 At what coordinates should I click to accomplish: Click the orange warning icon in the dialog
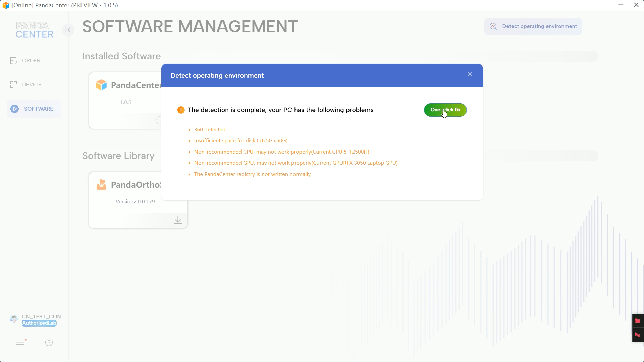(181, 110)
